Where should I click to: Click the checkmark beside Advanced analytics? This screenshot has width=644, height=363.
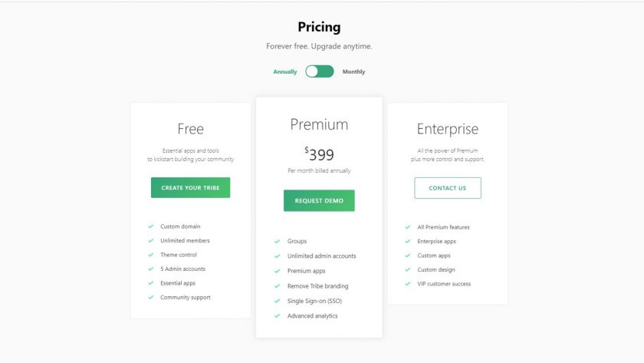pyautogui.click(x=278, y=315)
